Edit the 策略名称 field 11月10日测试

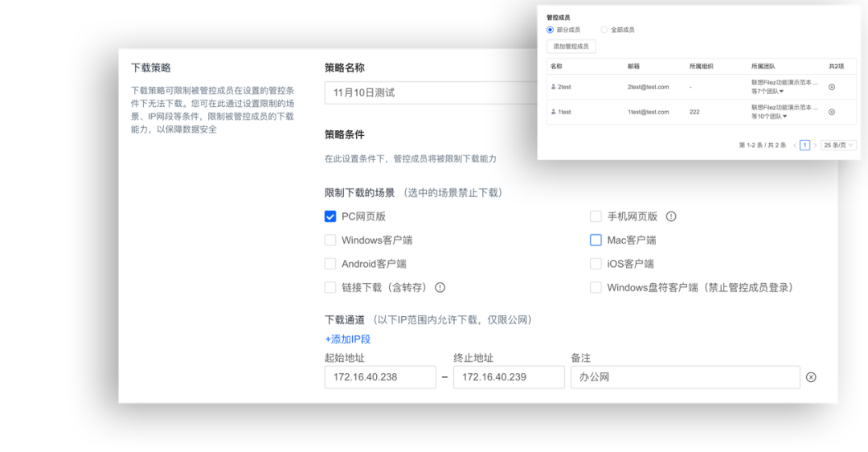point(431,93)
